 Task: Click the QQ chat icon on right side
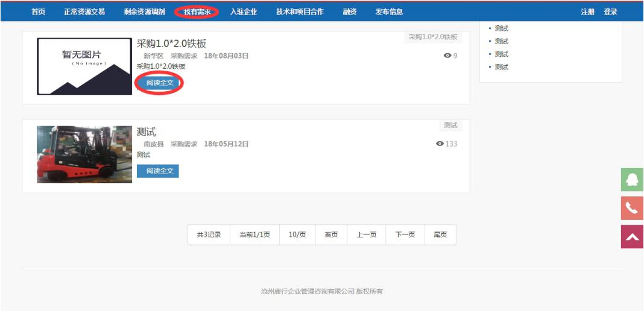point(632,179)
